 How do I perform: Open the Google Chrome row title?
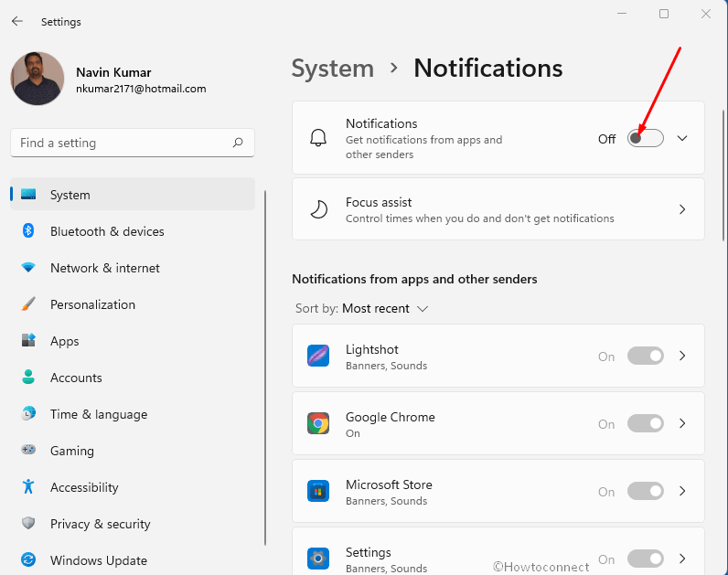pyautogui.click(x=390, y=417)
